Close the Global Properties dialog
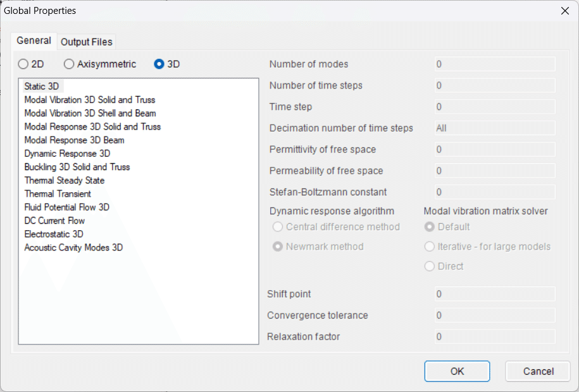 point(564,10)
